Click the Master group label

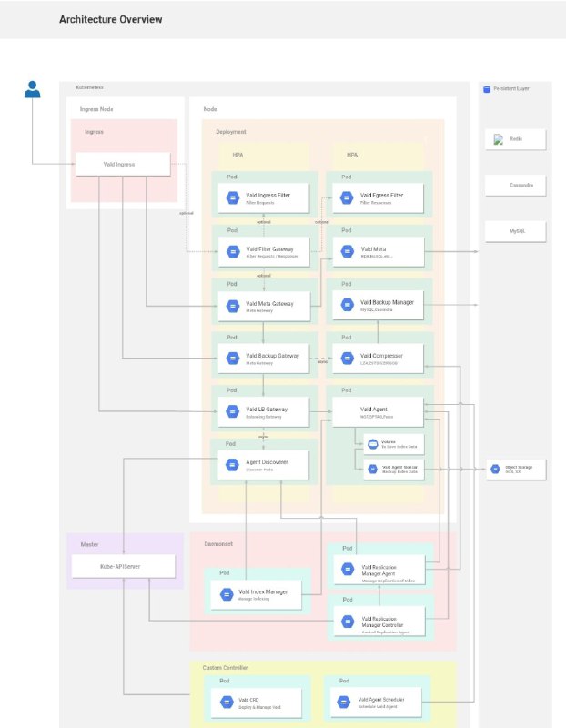coord(89,544)
